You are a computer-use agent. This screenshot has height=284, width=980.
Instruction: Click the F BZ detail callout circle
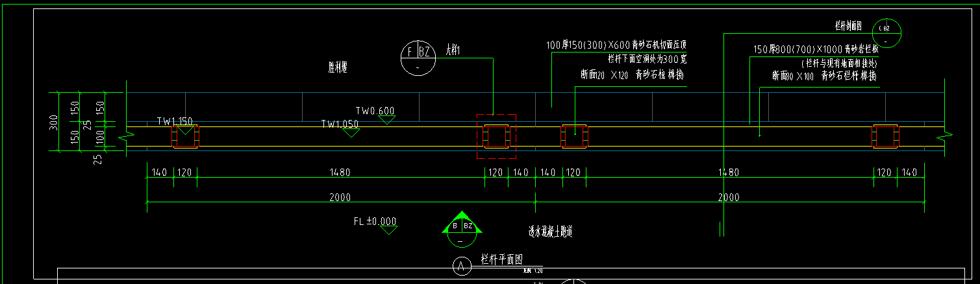pos(417,57)
